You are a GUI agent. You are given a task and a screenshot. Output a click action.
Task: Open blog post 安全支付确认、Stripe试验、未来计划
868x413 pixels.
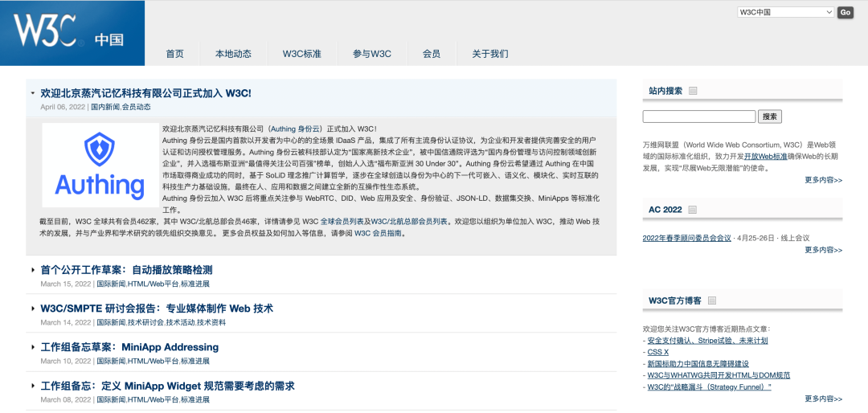coord(707,341)
